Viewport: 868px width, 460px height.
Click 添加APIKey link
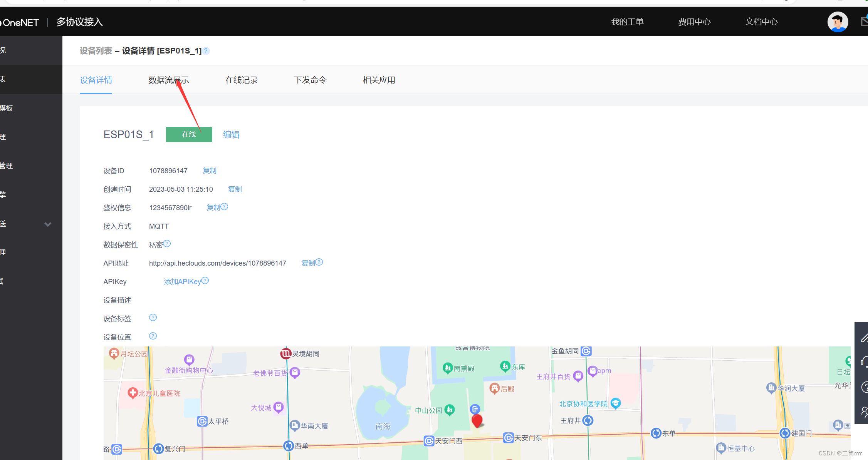183,282
